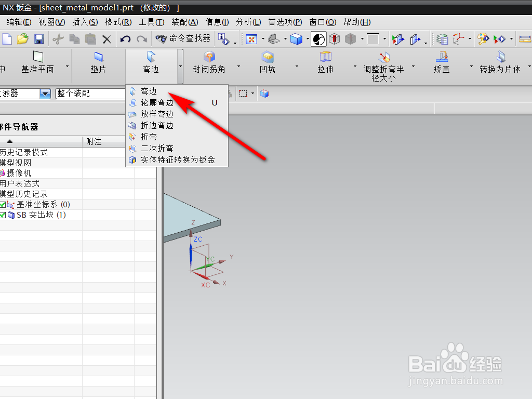The image size is (532, 399).
Task: Open a file with the folder icon
Action: coord(23,39)
